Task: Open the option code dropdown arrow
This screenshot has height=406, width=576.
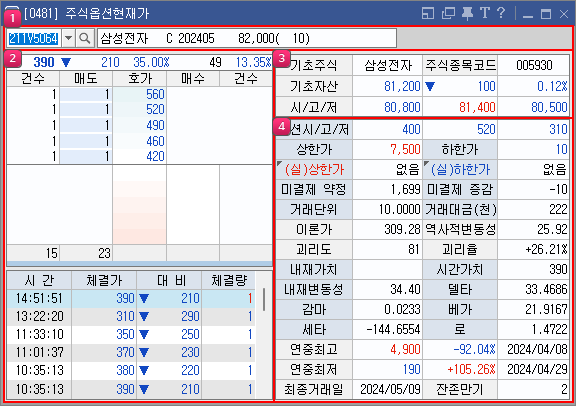Action: pyautogui.click(x=68, y=38)
